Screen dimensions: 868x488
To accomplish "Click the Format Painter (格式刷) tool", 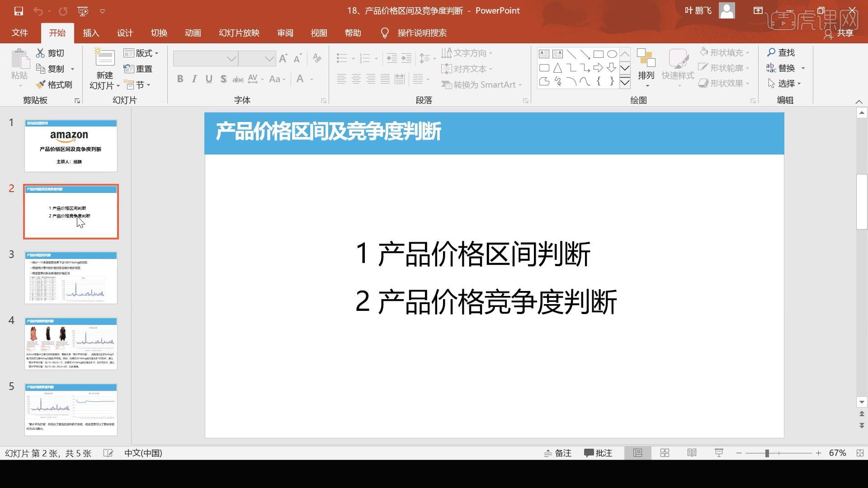I will (54, 84).
